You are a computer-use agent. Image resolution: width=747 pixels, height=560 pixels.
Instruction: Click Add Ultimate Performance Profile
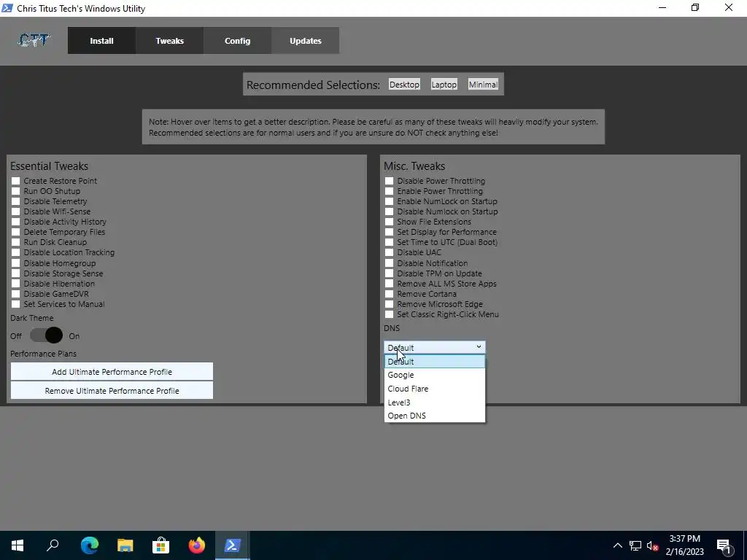[x=112, y=372]
